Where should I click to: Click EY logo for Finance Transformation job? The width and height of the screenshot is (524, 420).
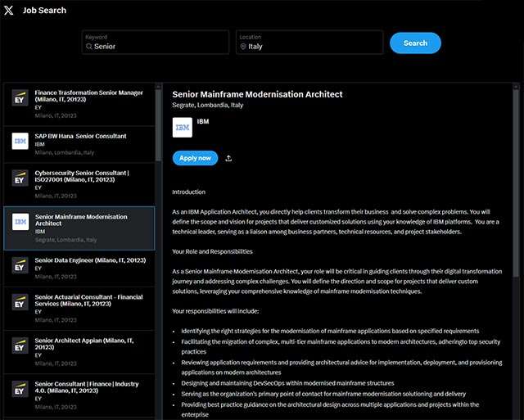coord(20,99)
